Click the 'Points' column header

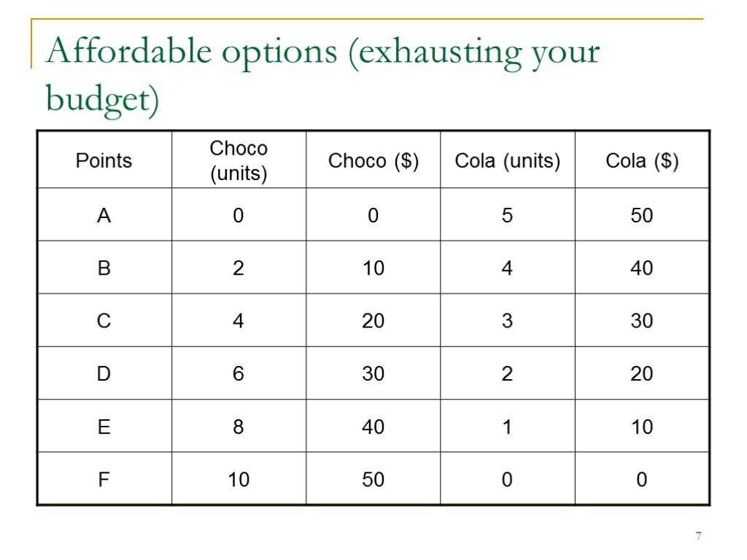[x=104, y=160]
